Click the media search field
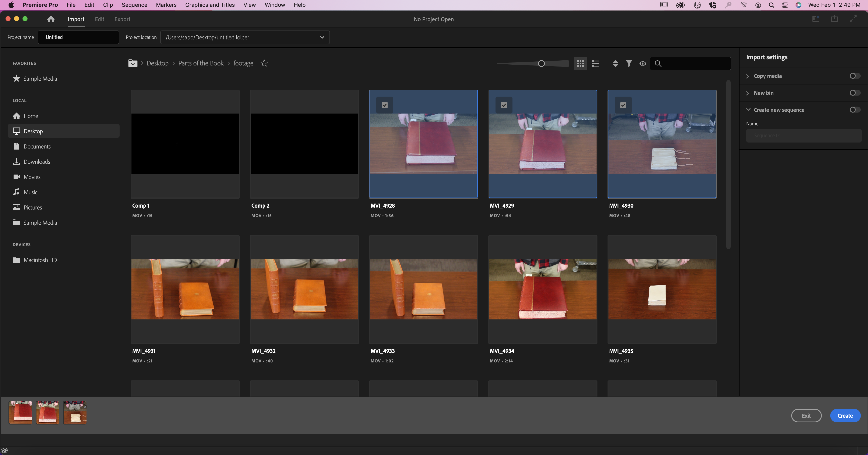This screenshot has height=455, width=868. point(690,63)
